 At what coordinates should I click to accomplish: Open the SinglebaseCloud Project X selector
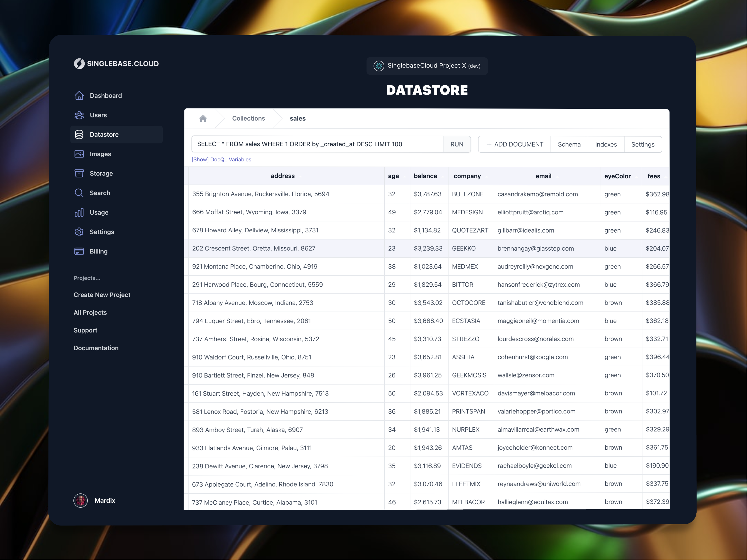pos(427,66)
